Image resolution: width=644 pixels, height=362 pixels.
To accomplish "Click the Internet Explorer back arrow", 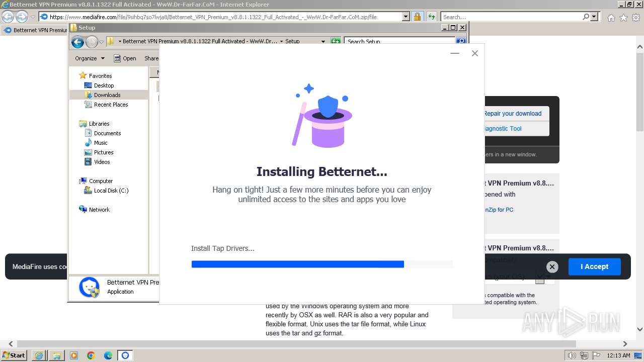I will [8, 17].
